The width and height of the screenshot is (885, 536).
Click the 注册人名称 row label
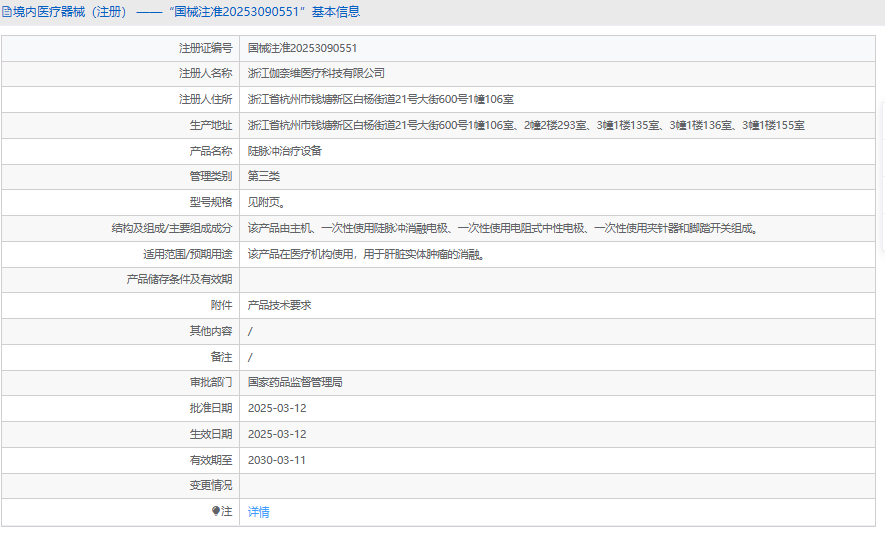pyautogui.click(x=205, y=73)
